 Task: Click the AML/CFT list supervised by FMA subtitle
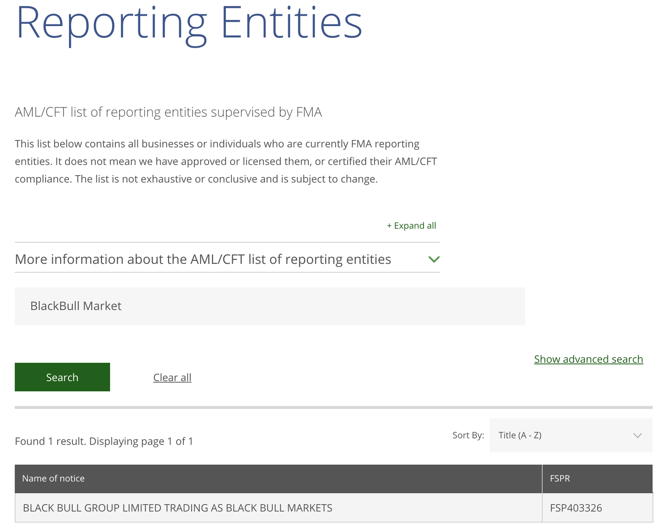pos(168,112)
